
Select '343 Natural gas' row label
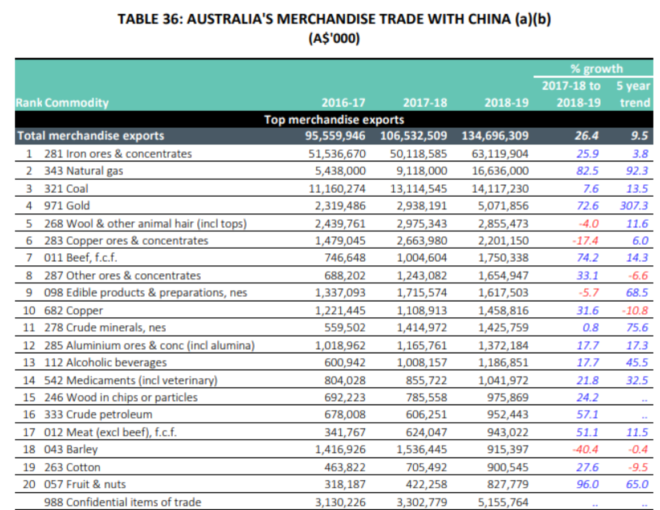83,171
